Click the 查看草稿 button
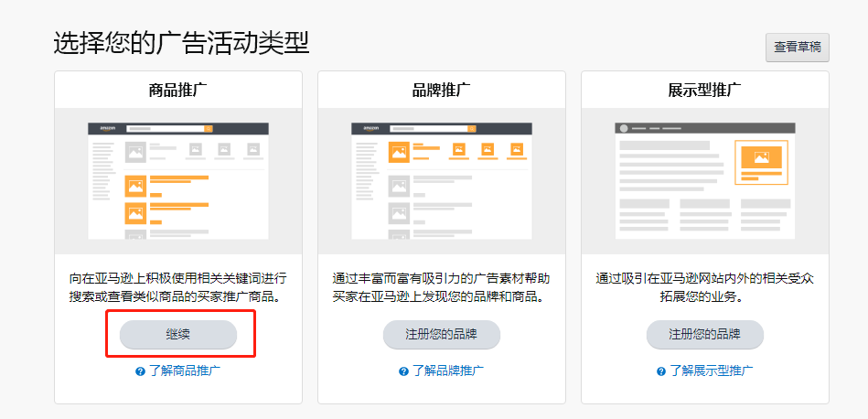This screenshot has height=419, width=868. coord(797,47)
